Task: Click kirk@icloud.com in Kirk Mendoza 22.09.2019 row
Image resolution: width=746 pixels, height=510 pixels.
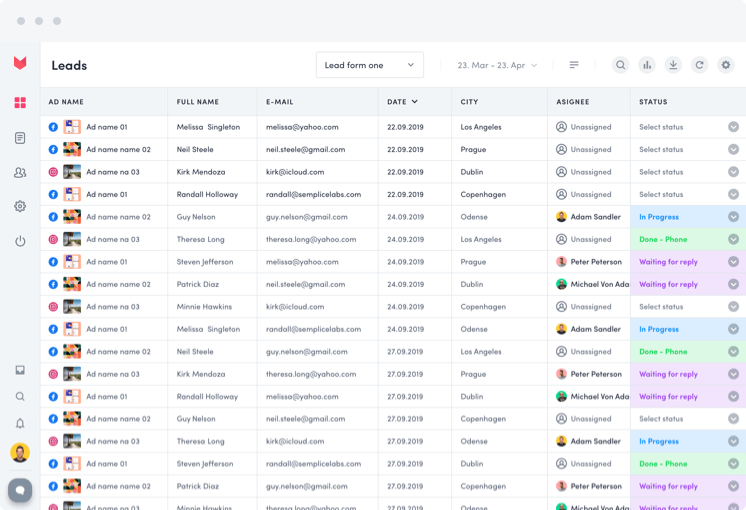Action: click(295, 172)
